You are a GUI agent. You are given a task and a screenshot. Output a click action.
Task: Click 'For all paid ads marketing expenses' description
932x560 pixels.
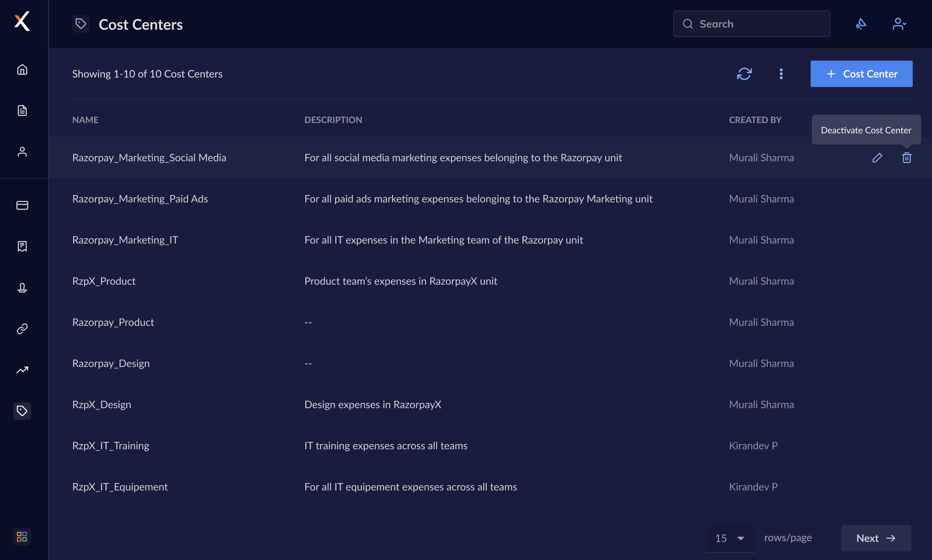point(479,199)
